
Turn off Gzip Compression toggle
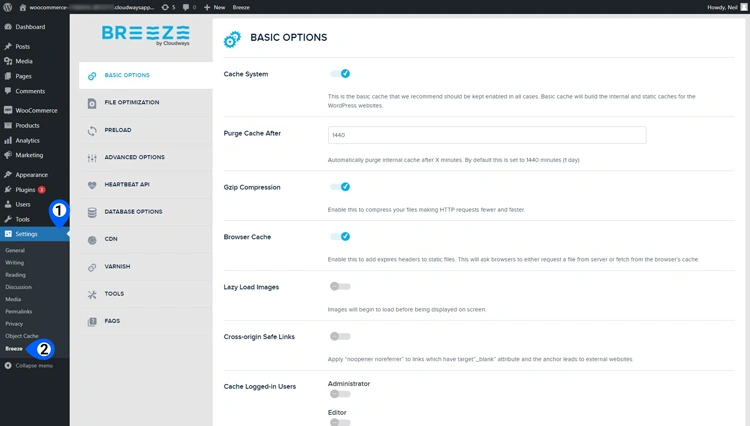click(x=340, y=187)
